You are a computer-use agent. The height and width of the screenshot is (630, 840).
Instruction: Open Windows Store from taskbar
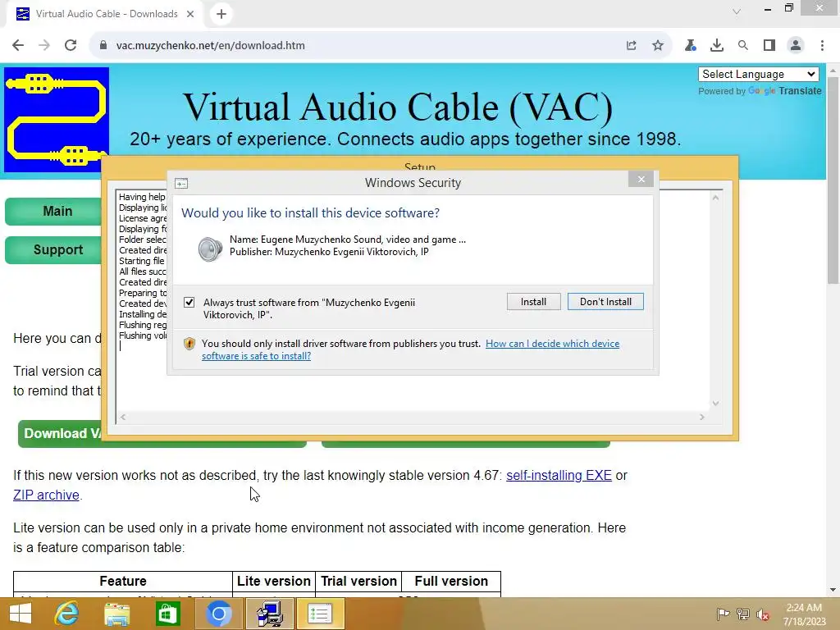(167, 614)
